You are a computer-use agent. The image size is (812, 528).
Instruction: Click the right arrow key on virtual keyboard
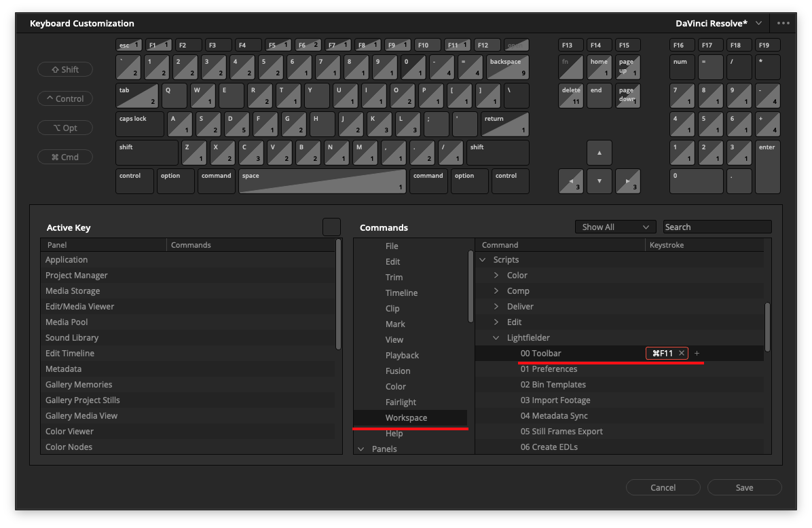627,181
